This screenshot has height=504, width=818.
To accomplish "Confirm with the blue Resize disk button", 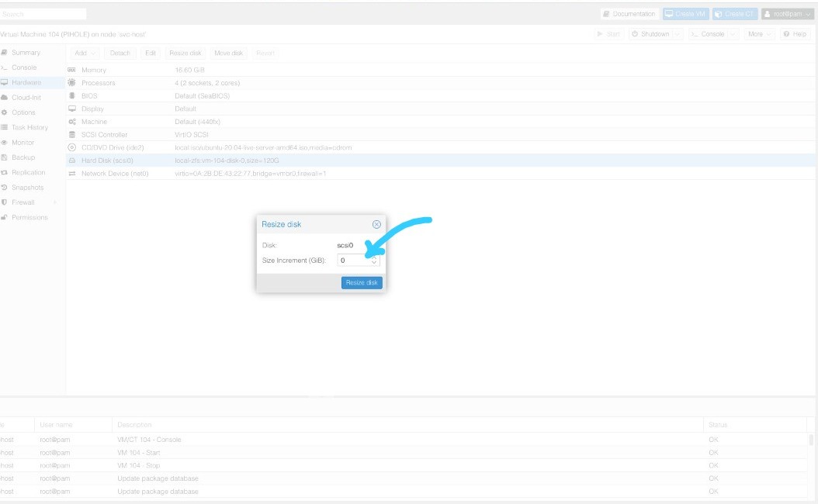I will tap(362, 283).
